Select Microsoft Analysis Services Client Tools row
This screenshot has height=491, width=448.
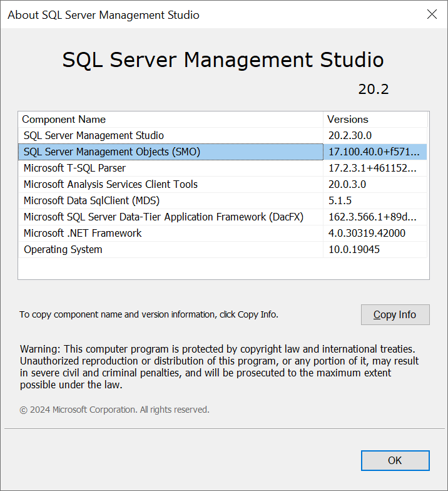[223, 184]
